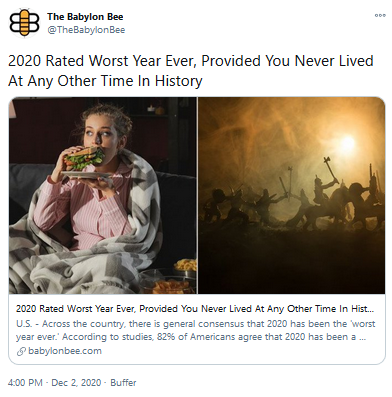Click the @TheBabylonBee handle
Screen dimensions: 392x397
[x=86, y=30]
